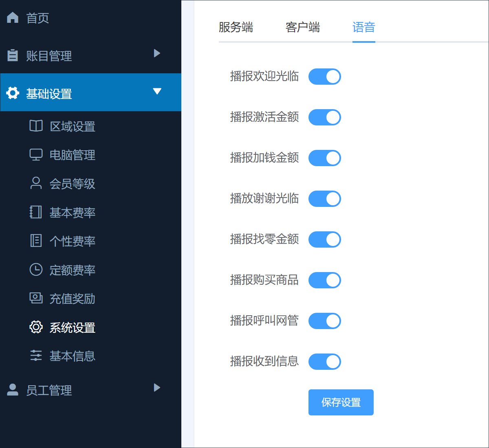Click the 播报购买商品 label
This screenshot has height=448, width=489.
[264, 280]
